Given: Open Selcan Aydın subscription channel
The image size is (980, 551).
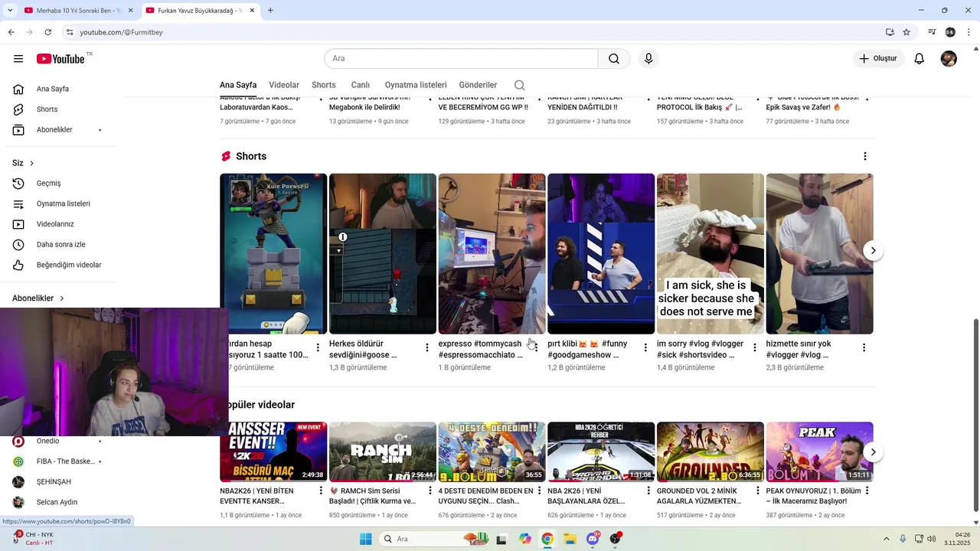Looking at the screenshot, I should coord(58,503).
